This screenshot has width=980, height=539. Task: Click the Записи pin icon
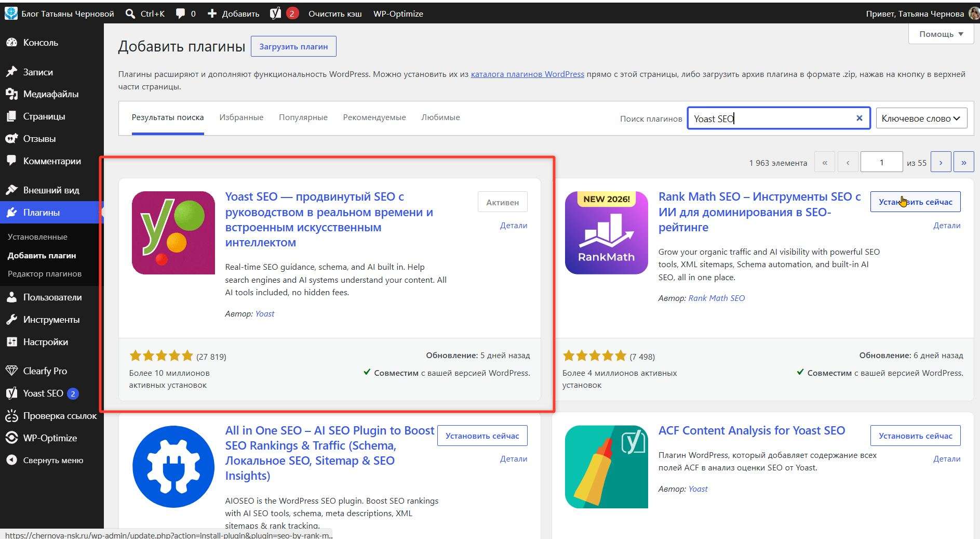11,72
